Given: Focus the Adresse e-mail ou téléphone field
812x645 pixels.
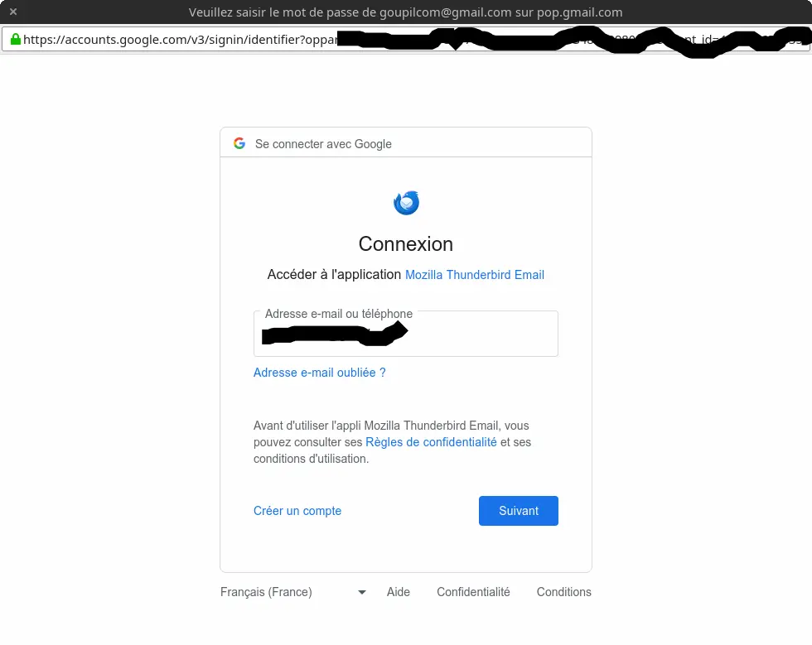Looking at the screenshot, I should (x=405, y=334).
